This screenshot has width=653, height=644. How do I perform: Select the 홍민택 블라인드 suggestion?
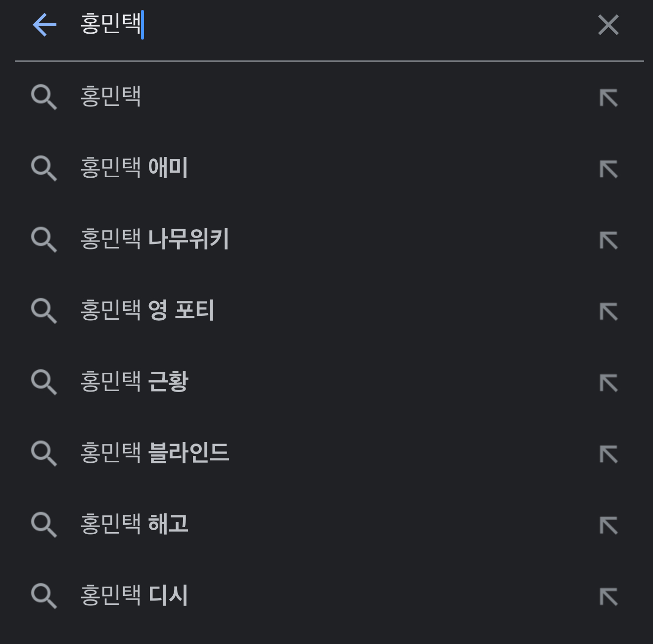154,453
